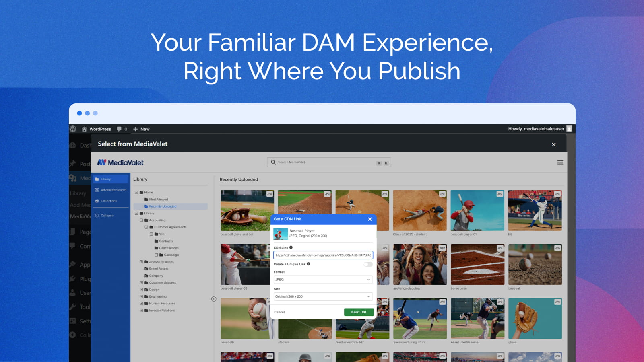
Task: Close the Get a CDN Link popup
Action: coord(370,219)
